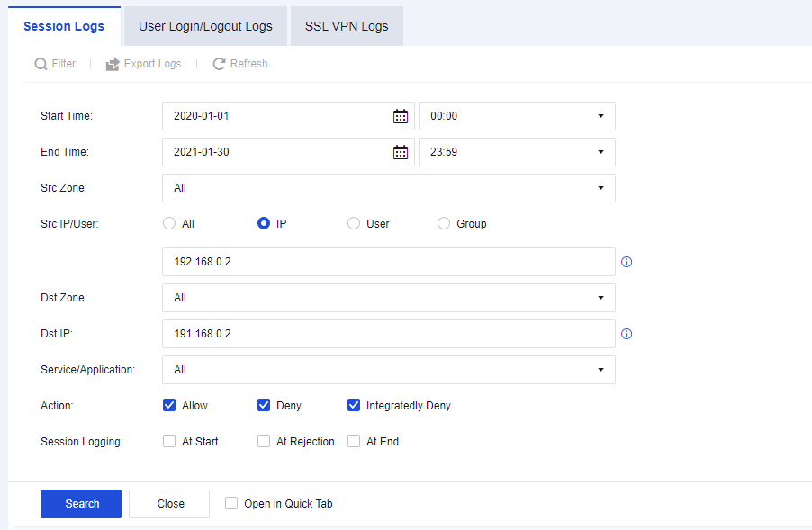Switch to SSL VPN Logs tab
The width and height of the screenshot is (812, 530).
coord(347,26)
